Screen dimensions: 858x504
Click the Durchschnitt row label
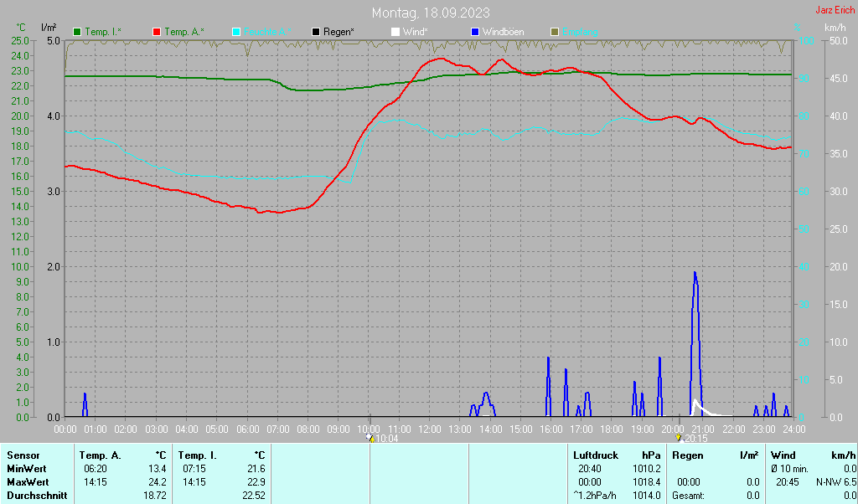tap(37, 496)
